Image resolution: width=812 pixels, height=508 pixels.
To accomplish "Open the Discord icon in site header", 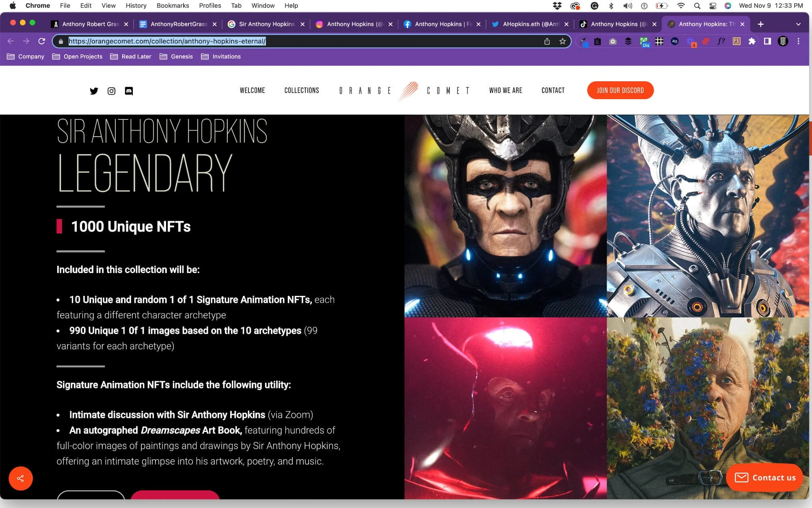I will [x=129, y=91].
